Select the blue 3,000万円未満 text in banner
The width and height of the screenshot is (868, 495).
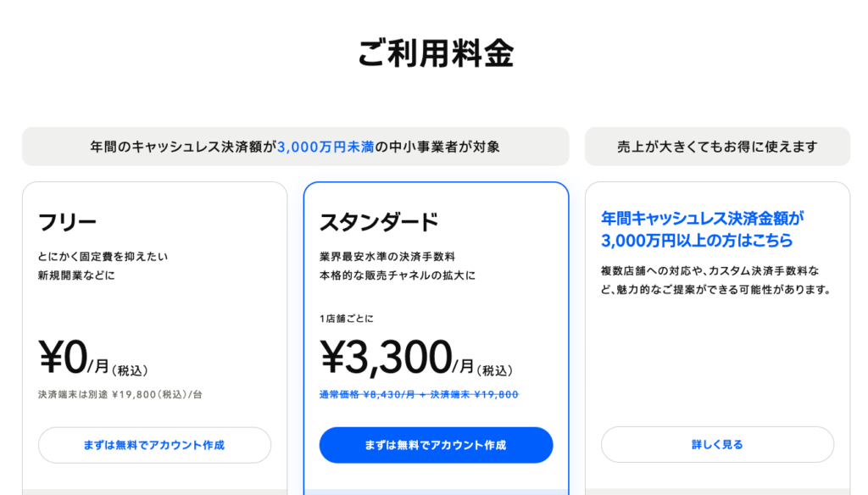click(325, 147)
